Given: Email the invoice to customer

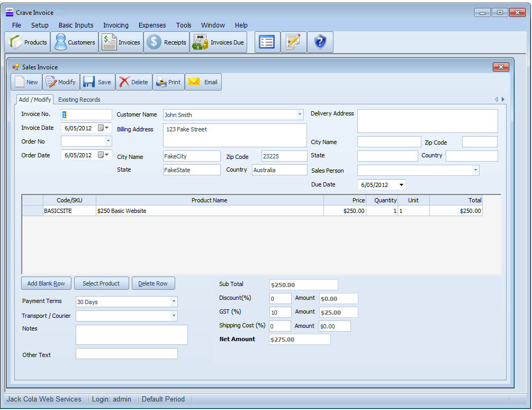Looking at the screenshot, I should point(203,82).
